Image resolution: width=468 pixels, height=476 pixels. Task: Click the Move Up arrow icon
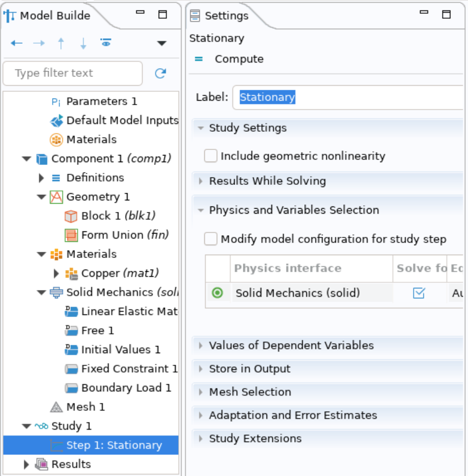point(61,43)
